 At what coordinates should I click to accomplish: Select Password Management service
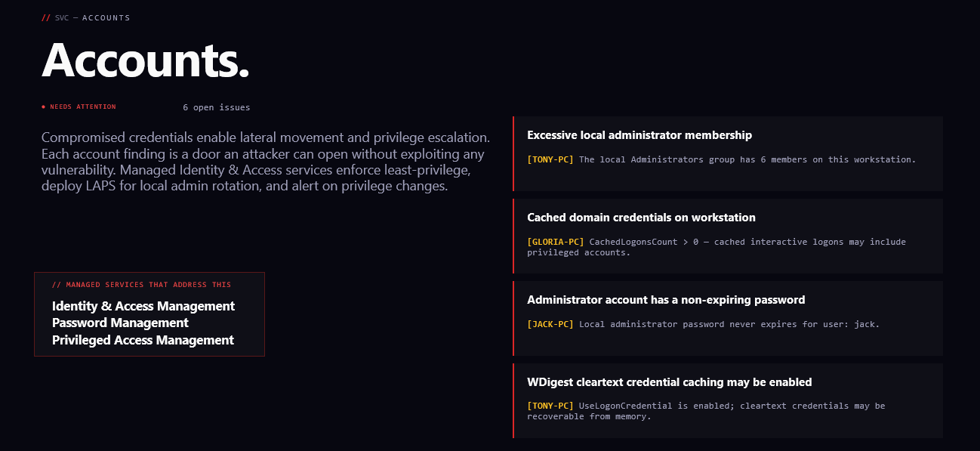(x=120, y=323)
